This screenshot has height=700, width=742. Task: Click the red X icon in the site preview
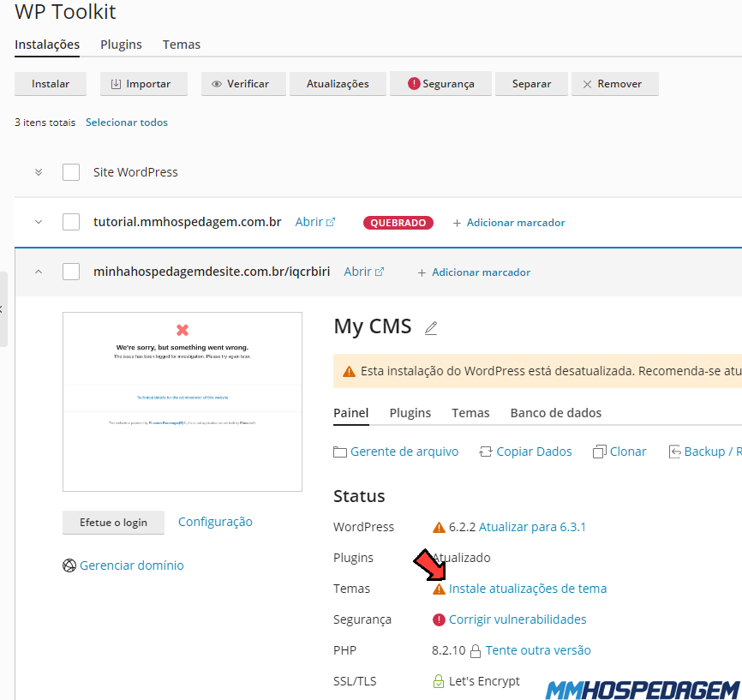[x=183, y=330]
